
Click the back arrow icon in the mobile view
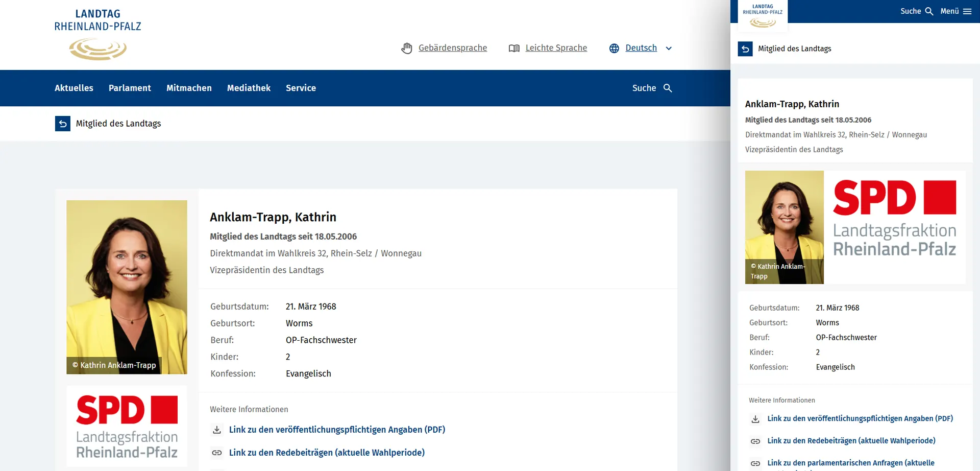(x=745, y=49)
